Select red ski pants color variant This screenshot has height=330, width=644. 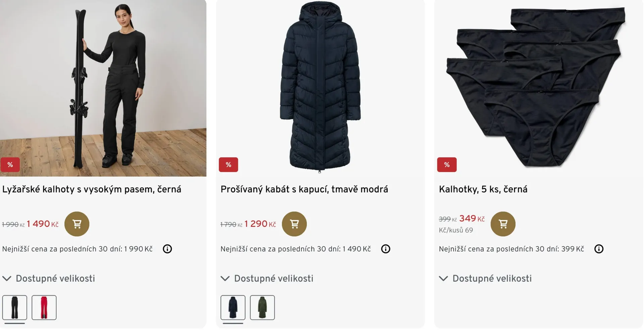click(44, 308)
